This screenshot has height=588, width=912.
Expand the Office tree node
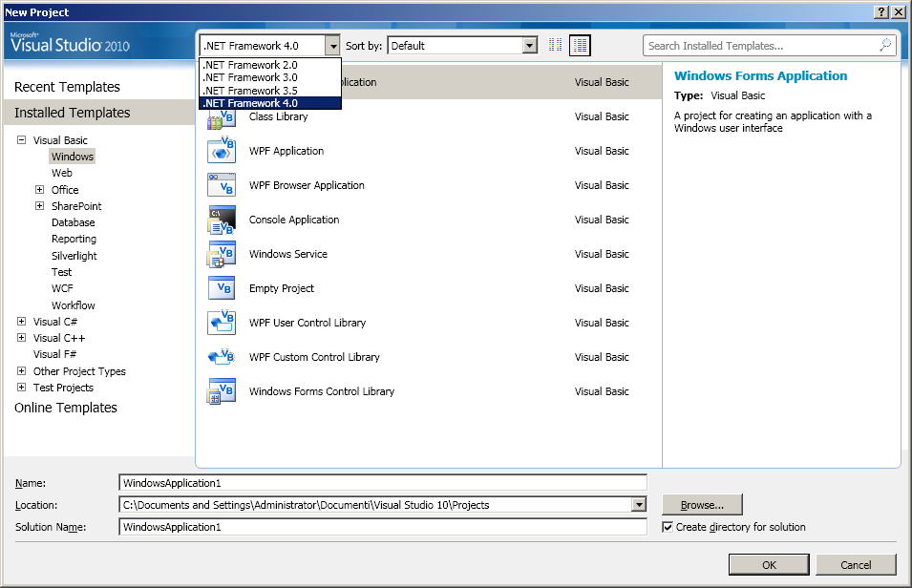point(39,190)
